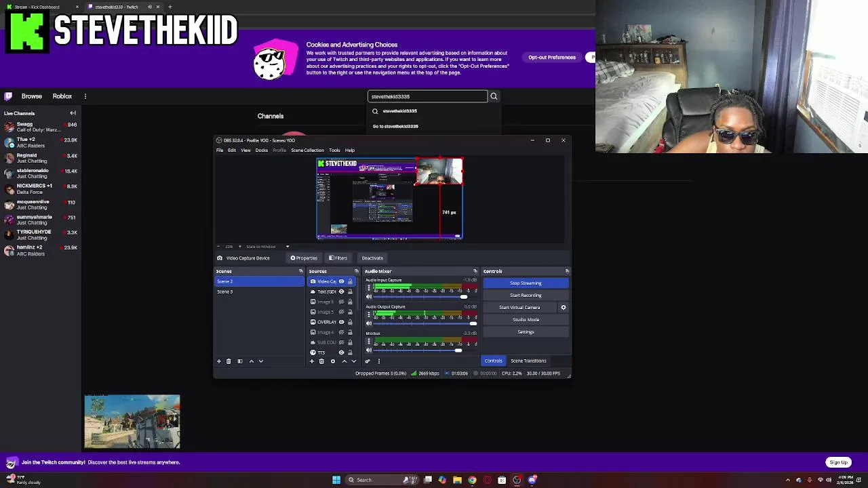
Task: Add a new scene with plus icon
Action: [219, 361]
